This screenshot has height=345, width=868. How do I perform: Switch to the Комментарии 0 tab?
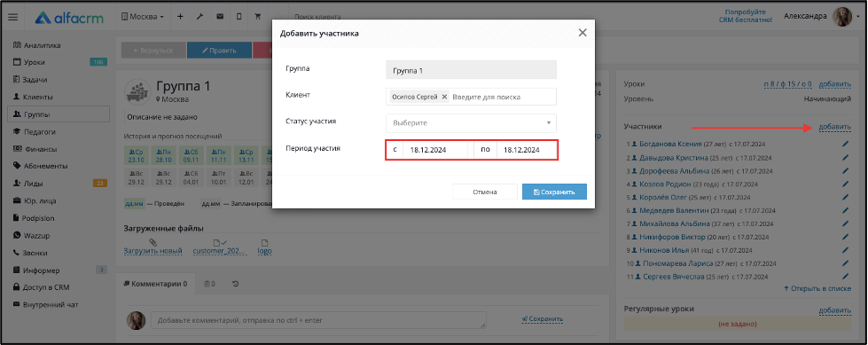click(154, 284)
